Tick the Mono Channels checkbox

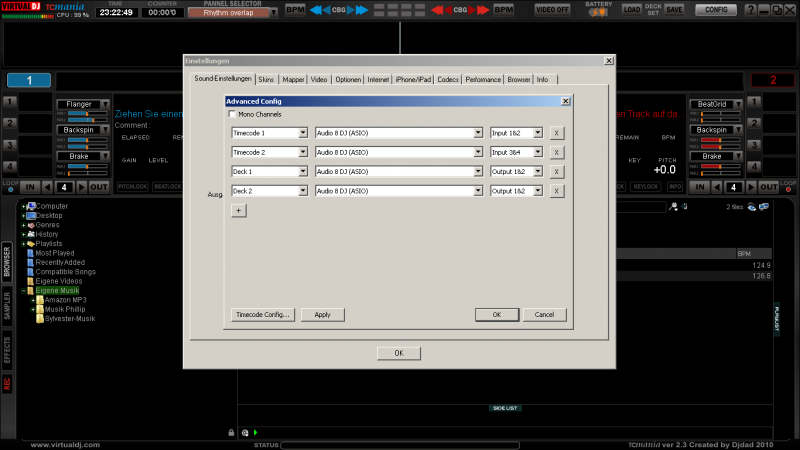[233, 114]
